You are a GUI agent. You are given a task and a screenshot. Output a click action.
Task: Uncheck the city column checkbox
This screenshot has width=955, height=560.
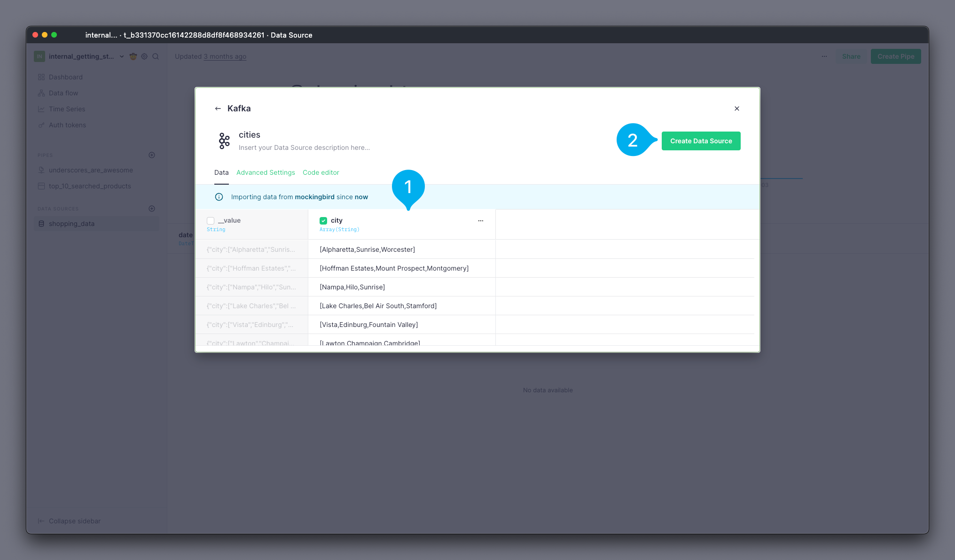tap(323, 221)
